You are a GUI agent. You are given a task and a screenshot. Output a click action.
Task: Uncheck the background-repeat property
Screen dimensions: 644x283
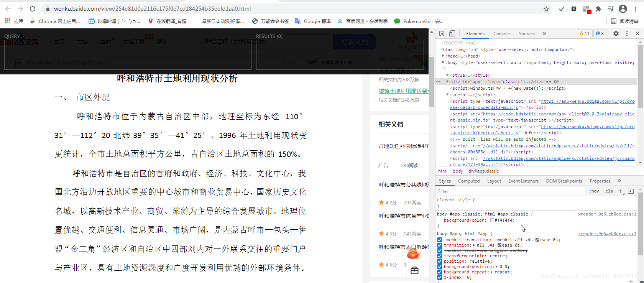[x=440, y=272]
